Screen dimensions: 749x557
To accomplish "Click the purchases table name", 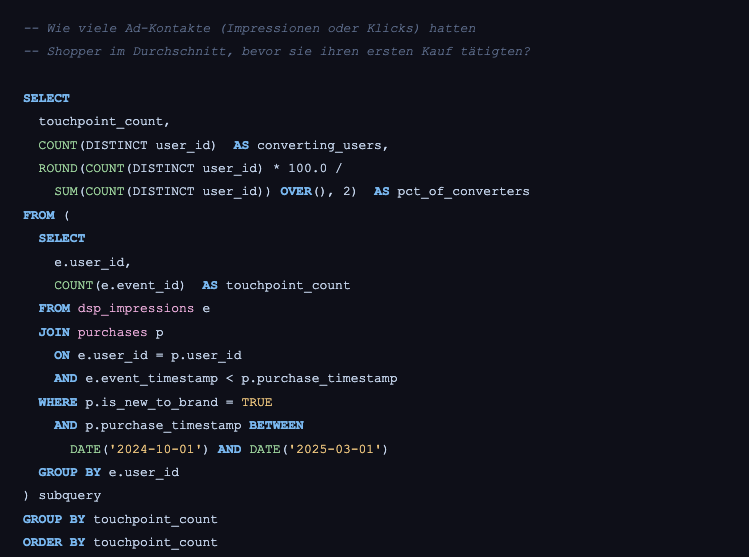I will click(x=112, y=332).
